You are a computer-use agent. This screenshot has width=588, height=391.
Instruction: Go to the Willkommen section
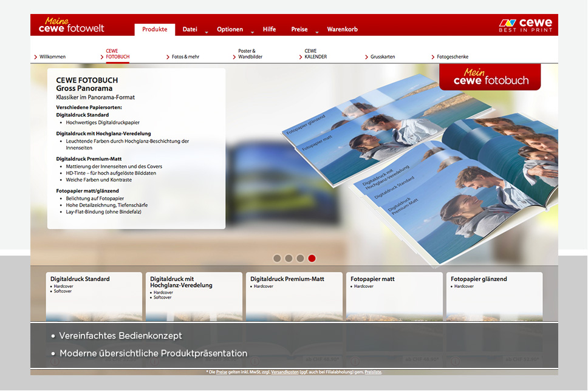(52, 57)
